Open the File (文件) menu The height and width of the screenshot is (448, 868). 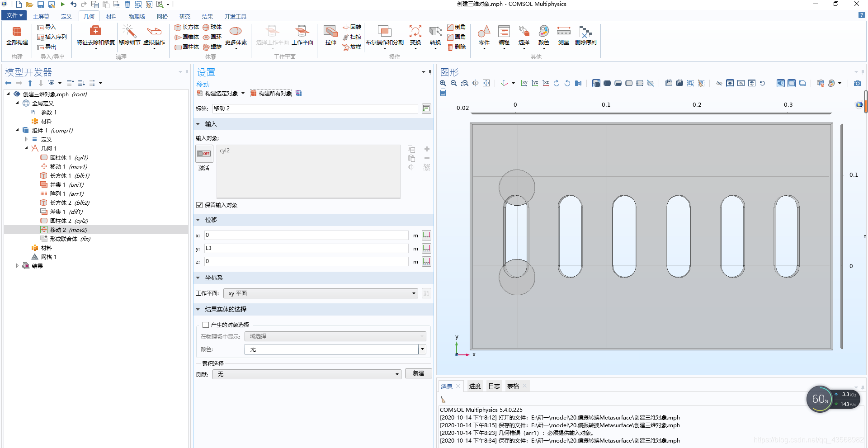(14, 15)
